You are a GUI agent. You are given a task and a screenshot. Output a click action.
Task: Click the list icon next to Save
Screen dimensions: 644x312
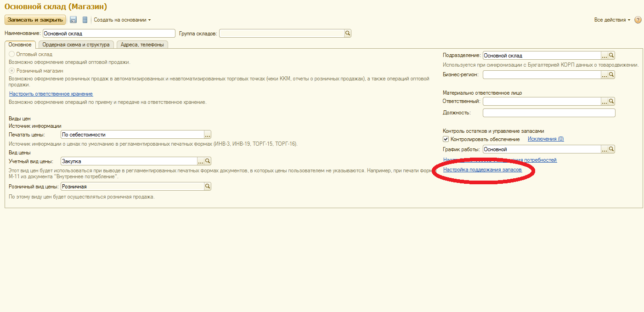(x=85, y=20)
